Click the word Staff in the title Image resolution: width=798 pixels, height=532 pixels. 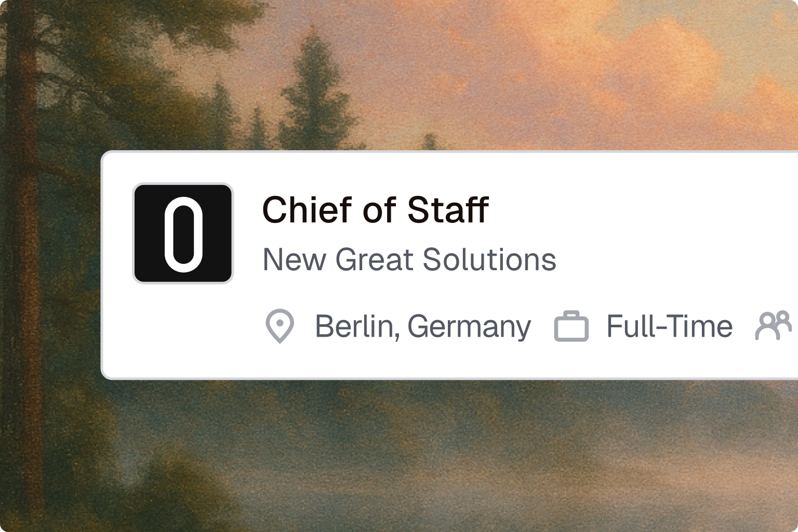coord(448,210)
